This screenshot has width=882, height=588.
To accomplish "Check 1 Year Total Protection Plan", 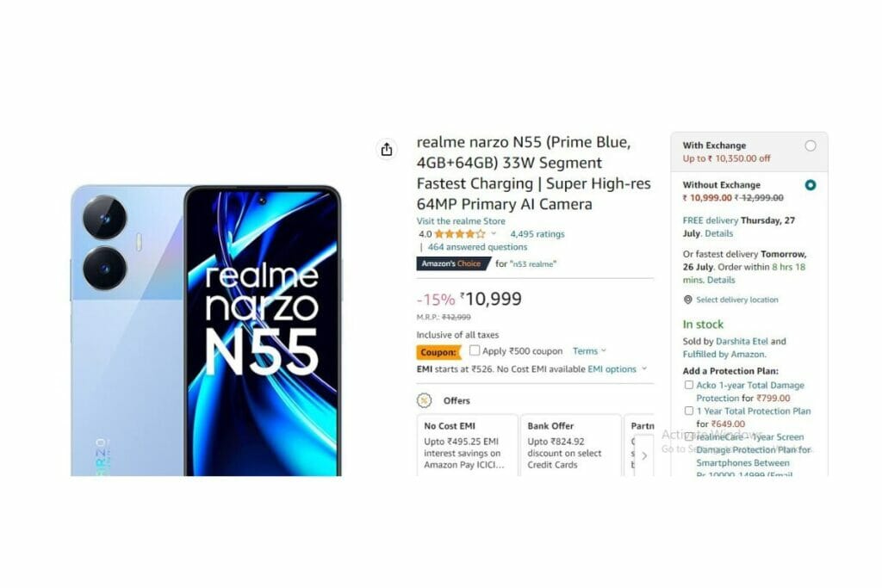I will click(688, 411).
